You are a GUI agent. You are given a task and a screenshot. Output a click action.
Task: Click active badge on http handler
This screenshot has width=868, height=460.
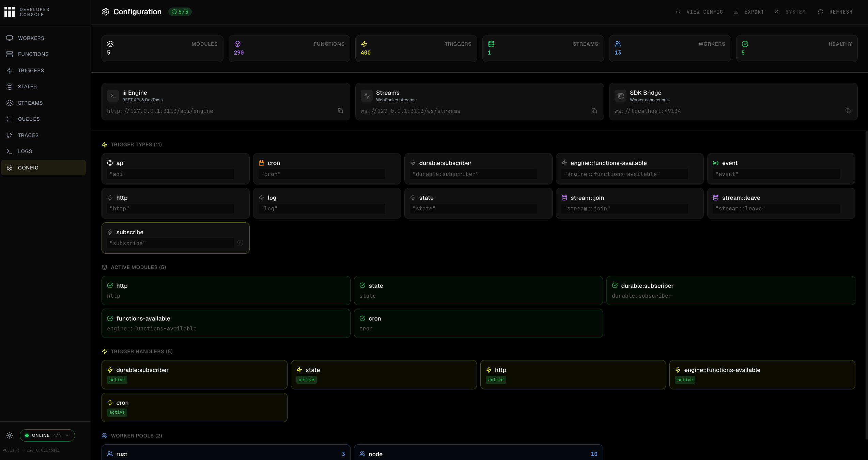[x=496, y=380]
